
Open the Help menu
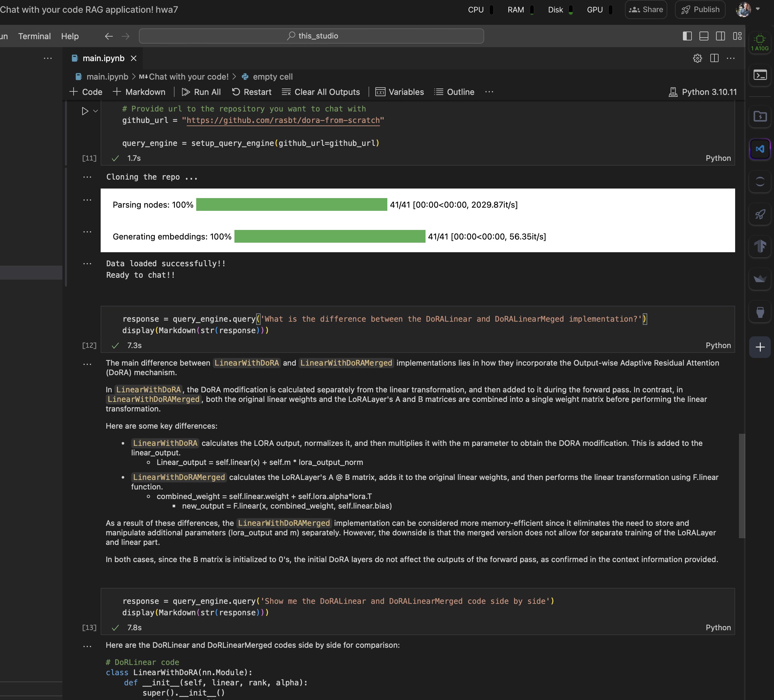coord(70,36)
